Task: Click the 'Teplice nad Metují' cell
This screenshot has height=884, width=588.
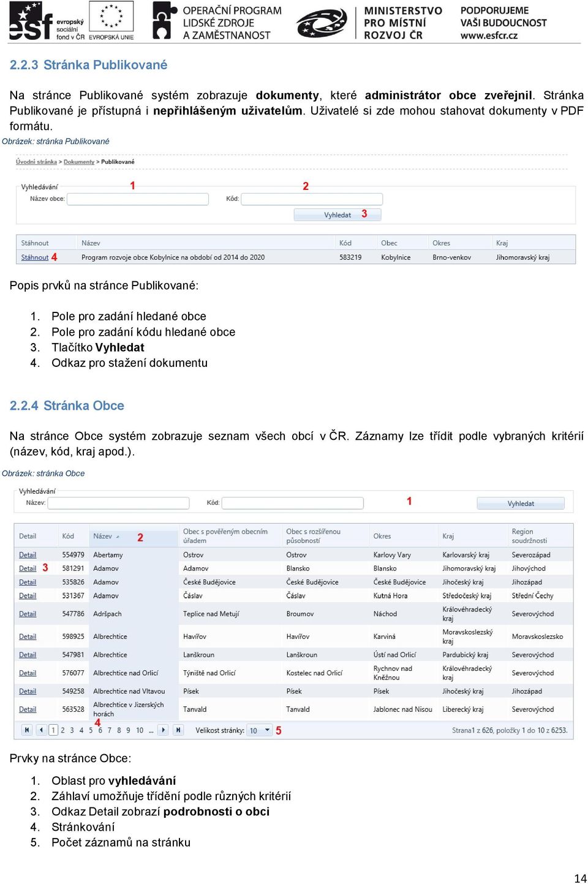Action: pos(211,614)
